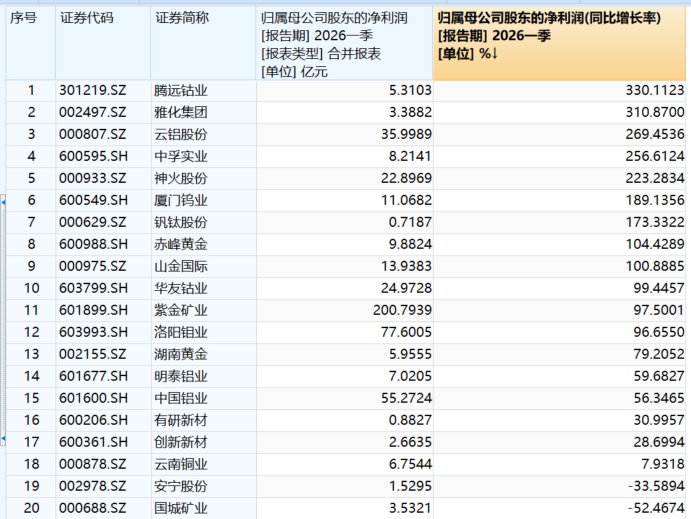Click the 证券简称 column header
The width and height of the screenshot is (691, 519).
(181, 18)
